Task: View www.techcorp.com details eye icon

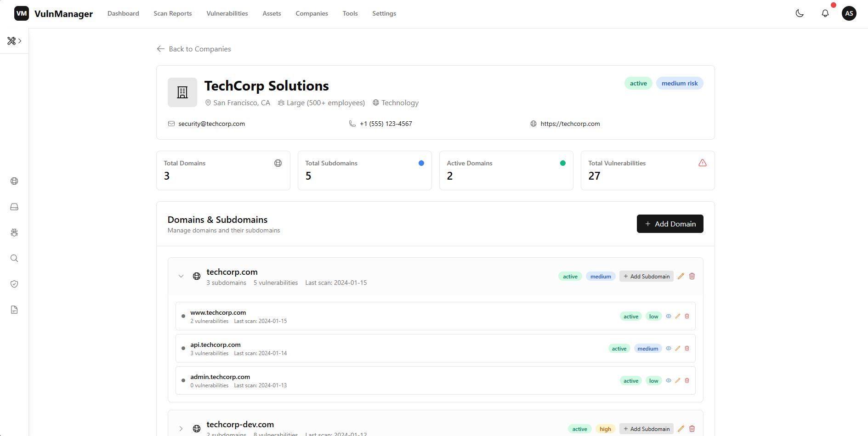Action: [x=669, y=316]
